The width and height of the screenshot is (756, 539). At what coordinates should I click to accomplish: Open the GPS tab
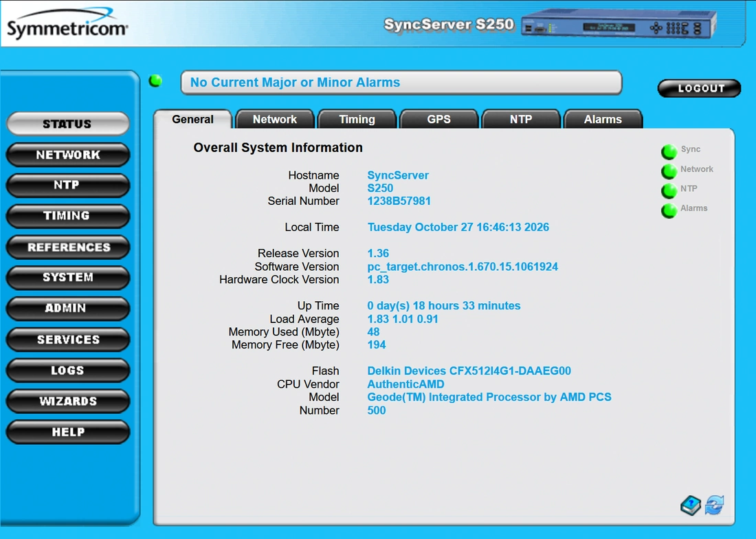coord(438,119)
